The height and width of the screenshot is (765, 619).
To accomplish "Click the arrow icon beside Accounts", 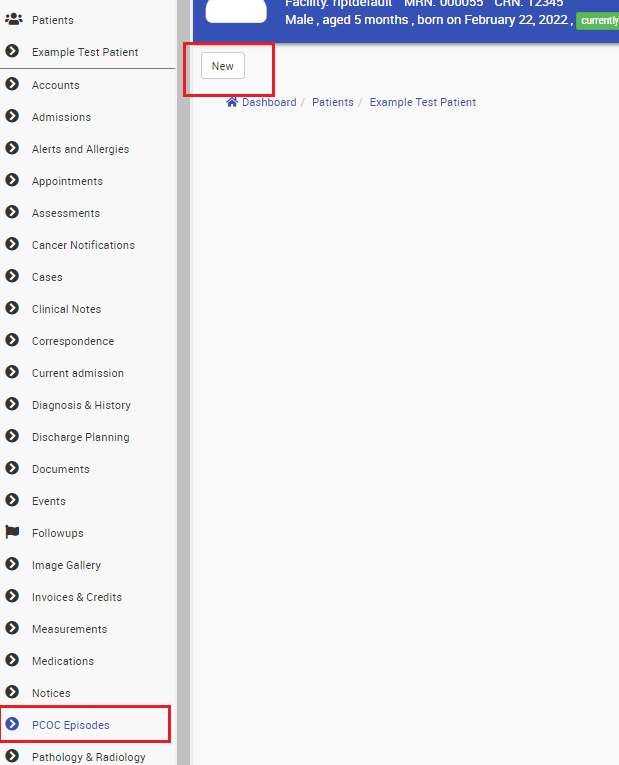I will tap(12, 84).
